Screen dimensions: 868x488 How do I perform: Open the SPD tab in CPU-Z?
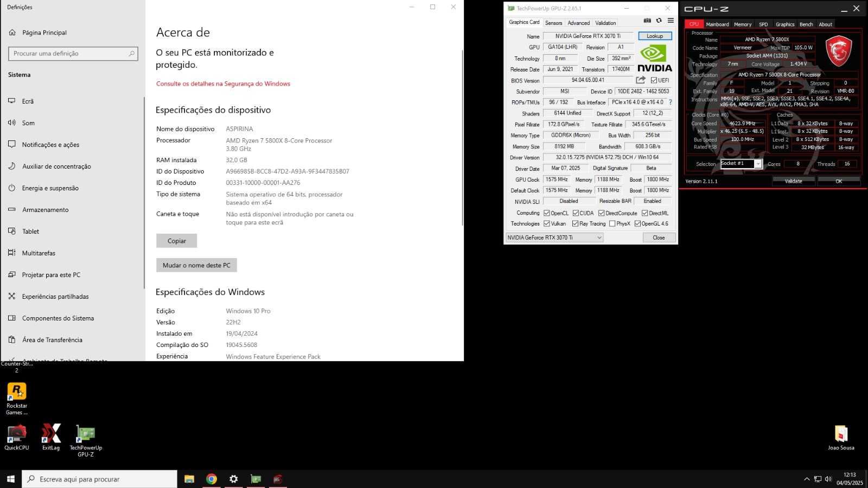point(763,24)
